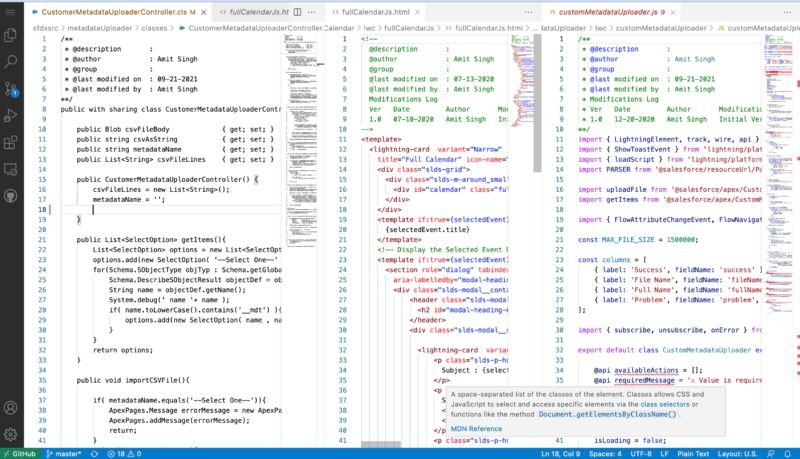
Task: Change indentation via Spaces: 4
Action: 605,453
